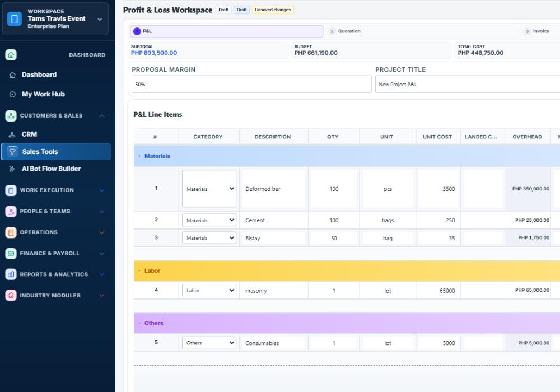This screenshot has width=560, height=392.
Task: Click the first Draft status badge
Action: [x=223, y=10]
